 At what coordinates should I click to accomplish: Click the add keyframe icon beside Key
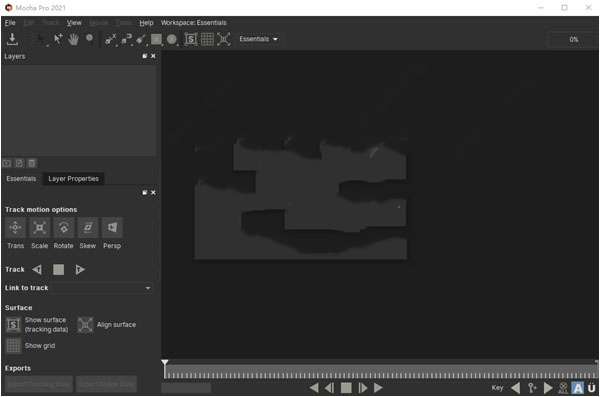pos(532,388)
